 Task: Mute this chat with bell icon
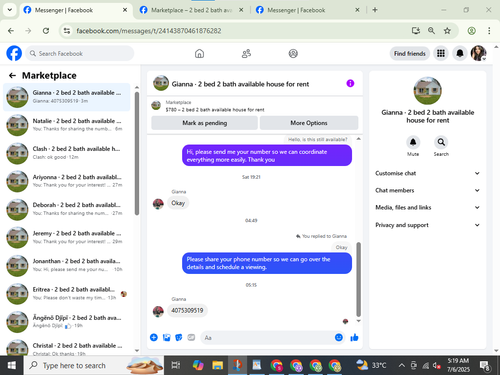pos(413,142)
